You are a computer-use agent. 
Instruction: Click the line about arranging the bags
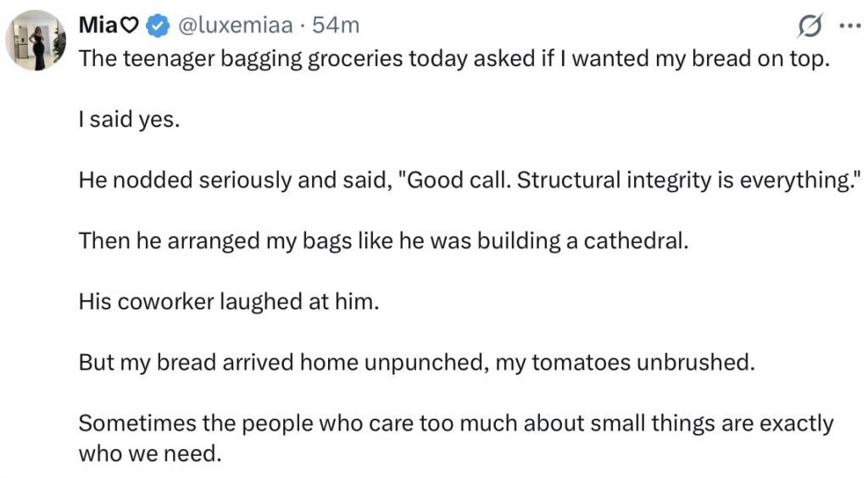tap(383, 241)
